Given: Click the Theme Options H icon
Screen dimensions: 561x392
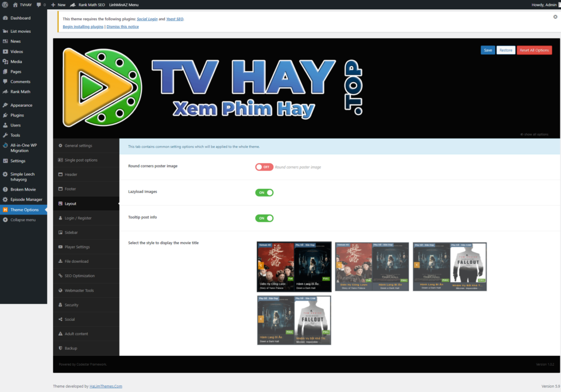Looking at the screenshot, I should 5,210.
